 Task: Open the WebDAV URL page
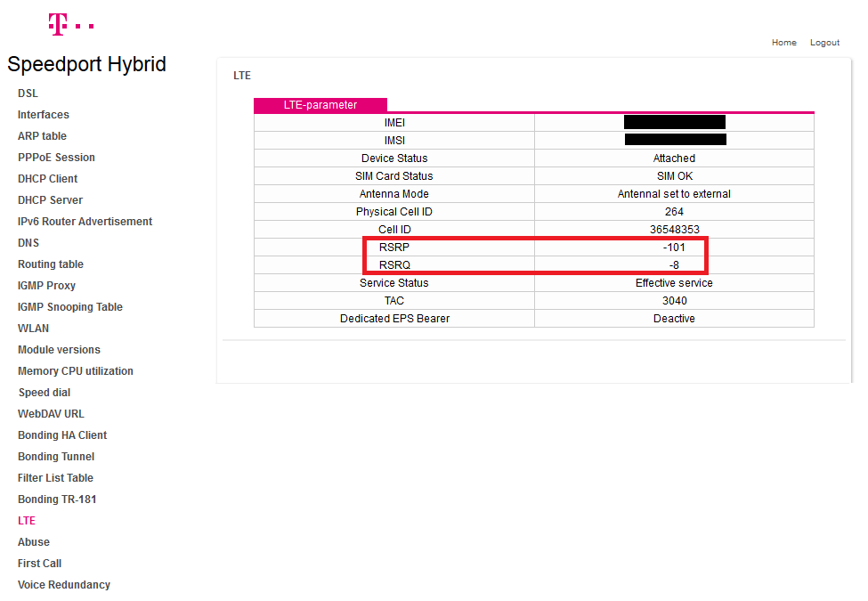(x=50, y=414)
